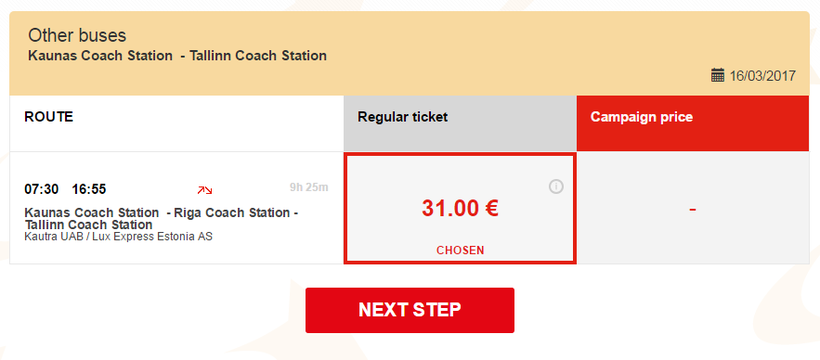The height and width of the screenshot is (360, 820).
Task: Click the red transfer arrows icon
Action: point(204,190)
